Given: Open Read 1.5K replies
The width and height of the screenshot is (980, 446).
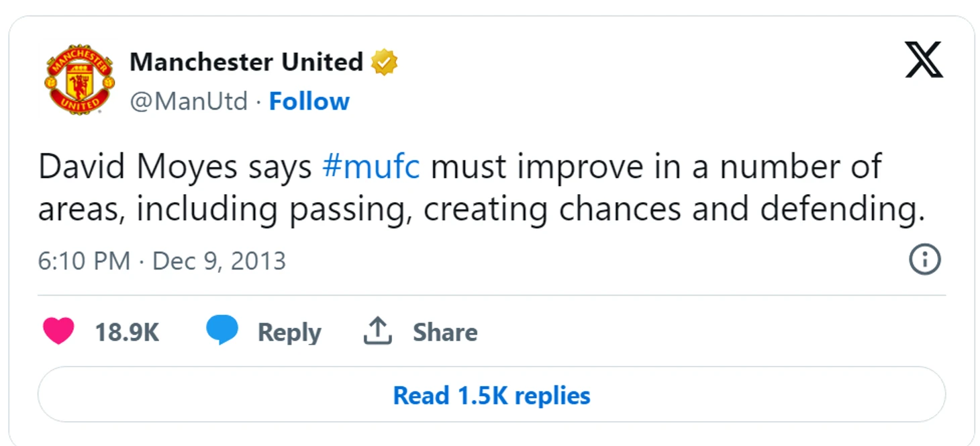Looking at the screenshot, I should coord(491,395).
